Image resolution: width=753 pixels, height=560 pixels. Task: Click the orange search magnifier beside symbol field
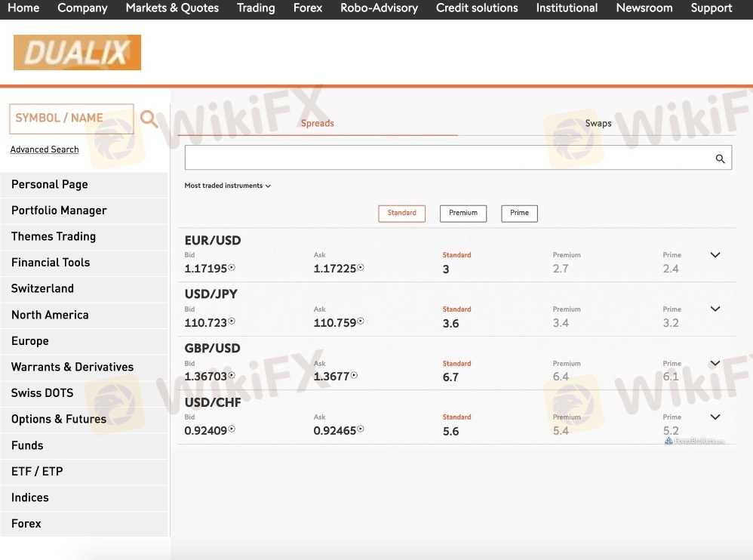[x=149, y=118]
